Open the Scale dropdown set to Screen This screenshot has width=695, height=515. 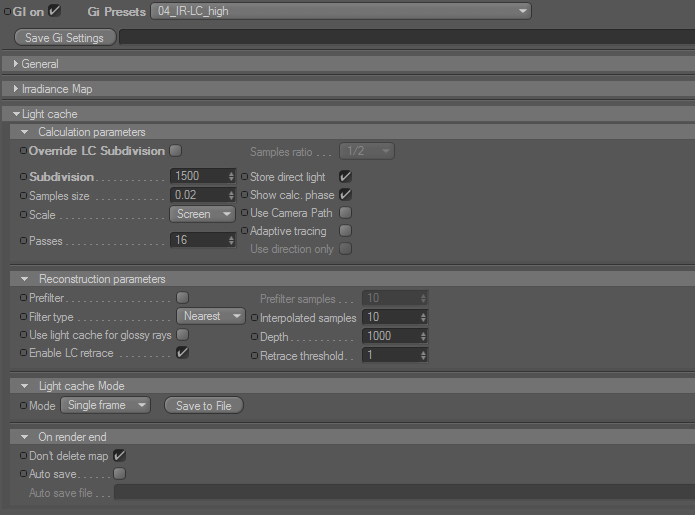tap(203, 214)
